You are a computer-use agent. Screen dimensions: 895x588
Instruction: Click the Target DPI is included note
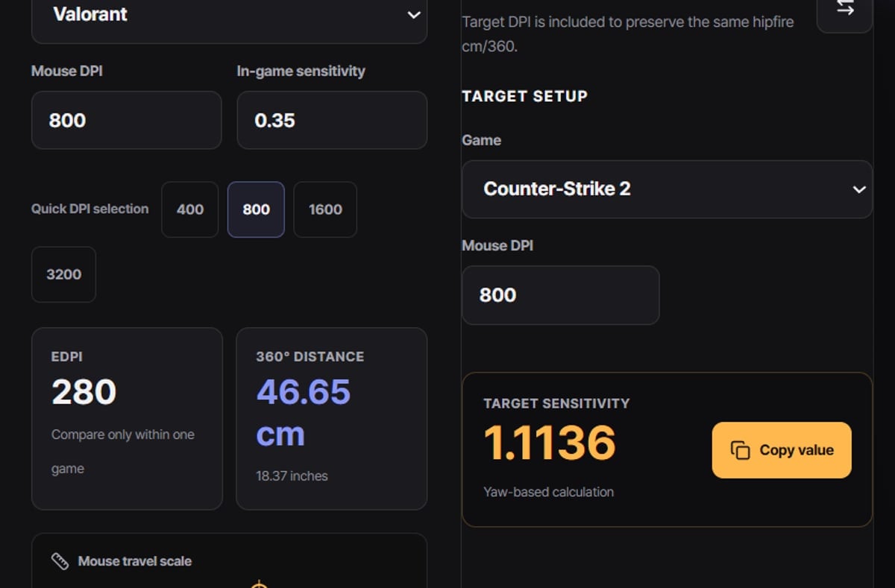point(628,34)
